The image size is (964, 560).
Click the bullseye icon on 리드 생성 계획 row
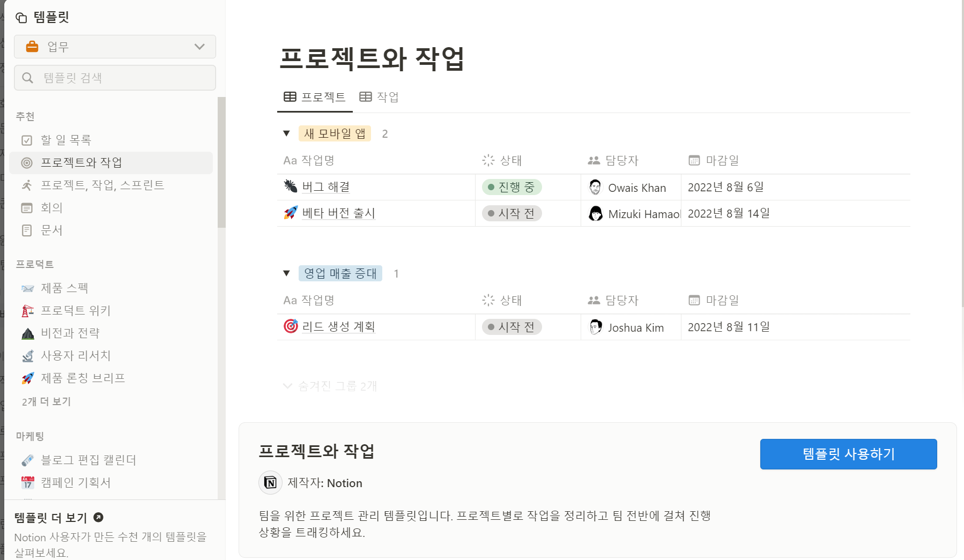pos(291,326)
